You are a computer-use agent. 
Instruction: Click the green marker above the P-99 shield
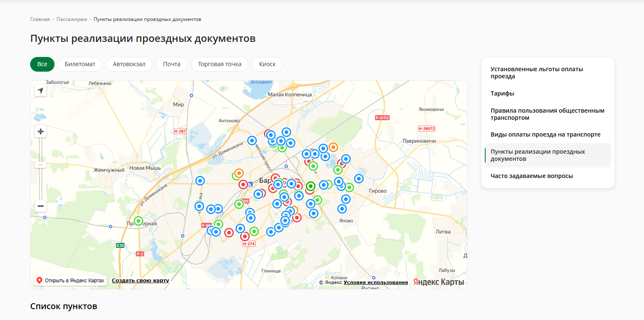[218, 224]
